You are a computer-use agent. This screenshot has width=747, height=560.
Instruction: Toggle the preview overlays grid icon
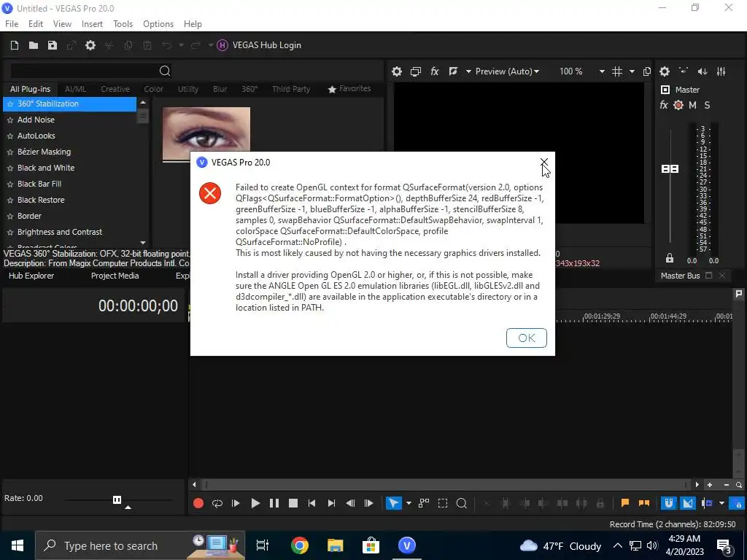(617, 71)
